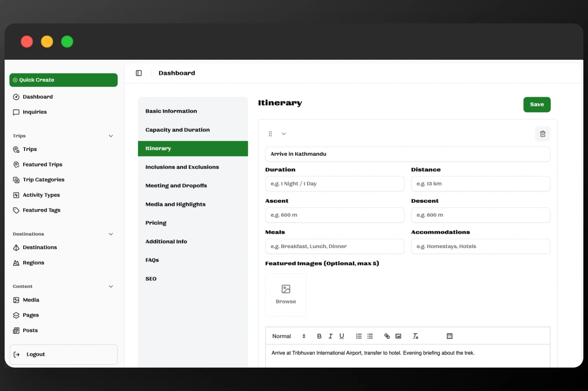Viewport: 588px width, 391px height.
Task: Apply bold formatting in editor
Action: click(x=319, y=336)
